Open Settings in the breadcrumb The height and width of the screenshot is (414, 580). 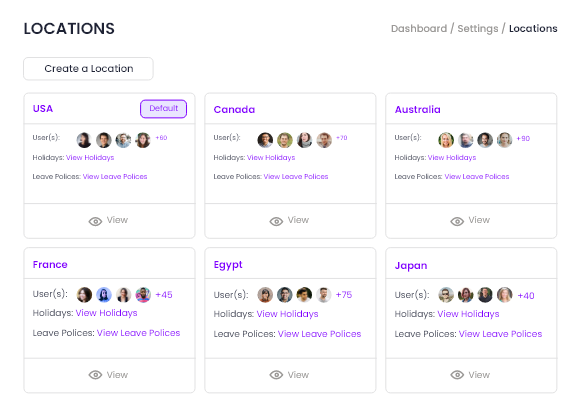(x=478, y=28)
